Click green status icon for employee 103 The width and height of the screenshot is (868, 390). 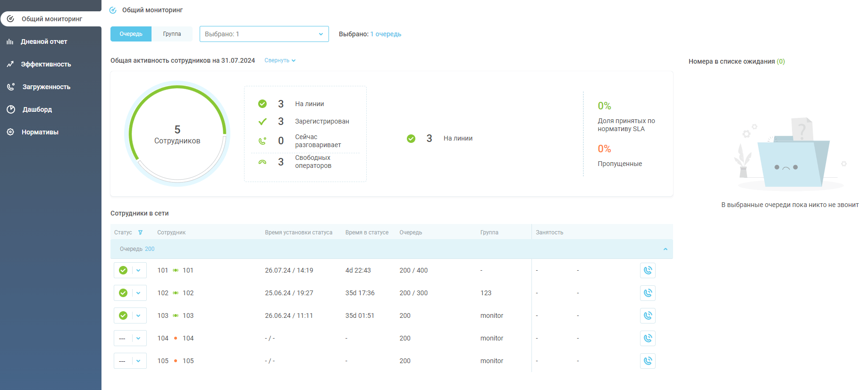tap(123, 315)
